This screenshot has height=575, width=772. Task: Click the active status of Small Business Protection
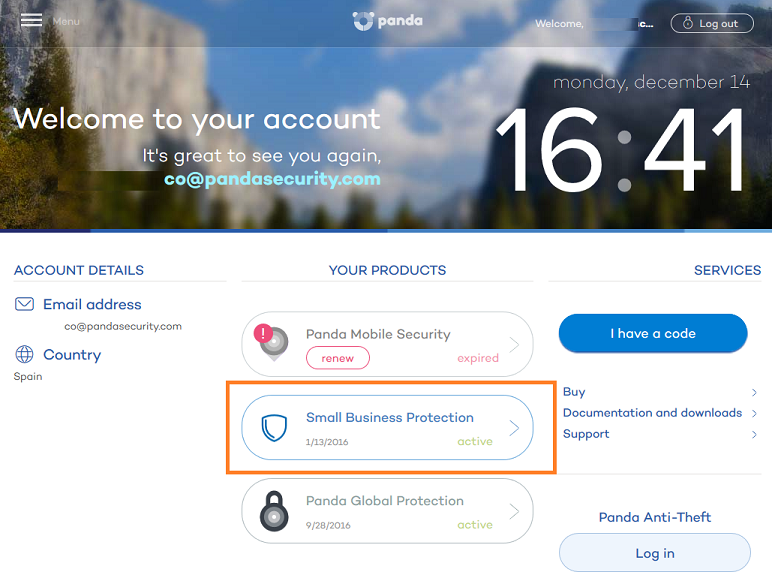[475, 441]
